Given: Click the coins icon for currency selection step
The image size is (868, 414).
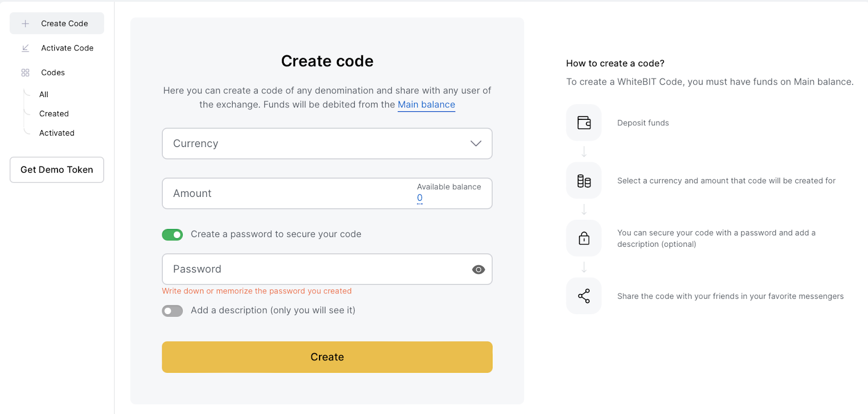Looking at the screenshot, I should click(x=584, y=181).
